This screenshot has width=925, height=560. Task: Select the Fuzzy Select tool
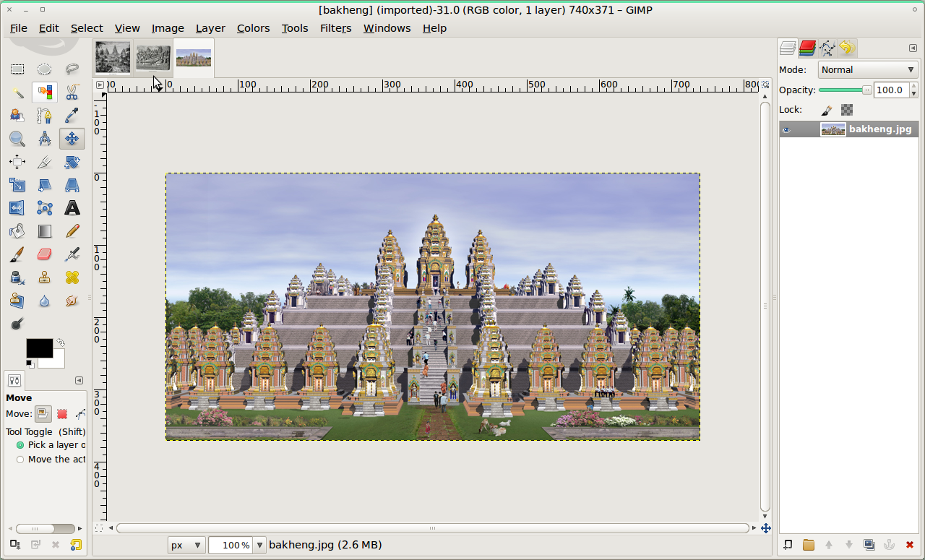coord(17,92)
